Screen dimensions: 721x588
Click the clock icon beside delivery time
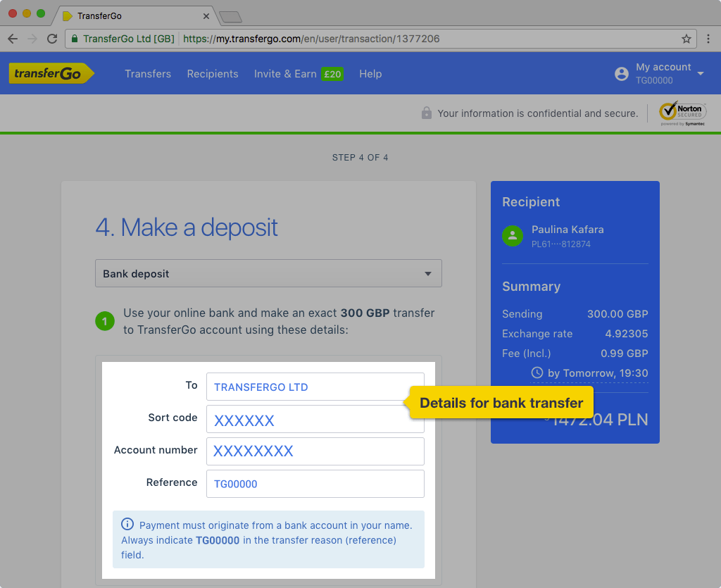click(537, 373)
